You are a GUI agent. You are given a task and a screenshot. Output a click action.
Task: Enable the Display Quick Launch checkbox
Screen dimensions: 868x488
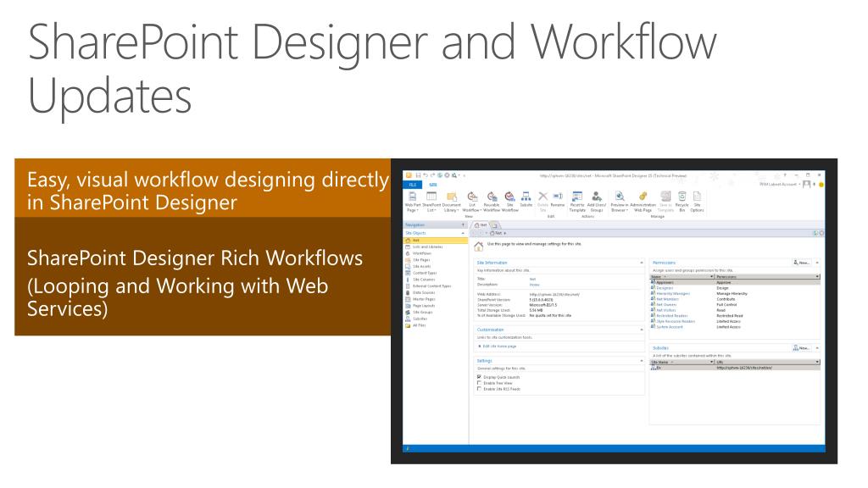[479, 377]
